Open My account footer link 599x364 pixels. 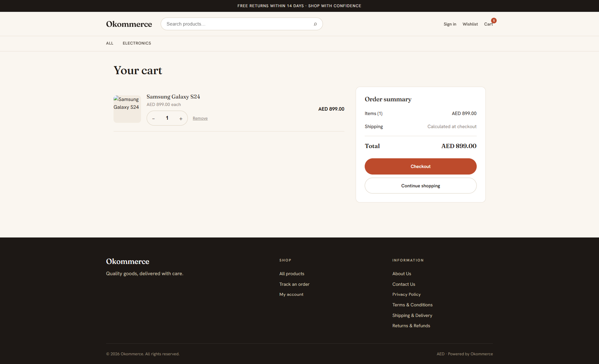click(291, 294)
